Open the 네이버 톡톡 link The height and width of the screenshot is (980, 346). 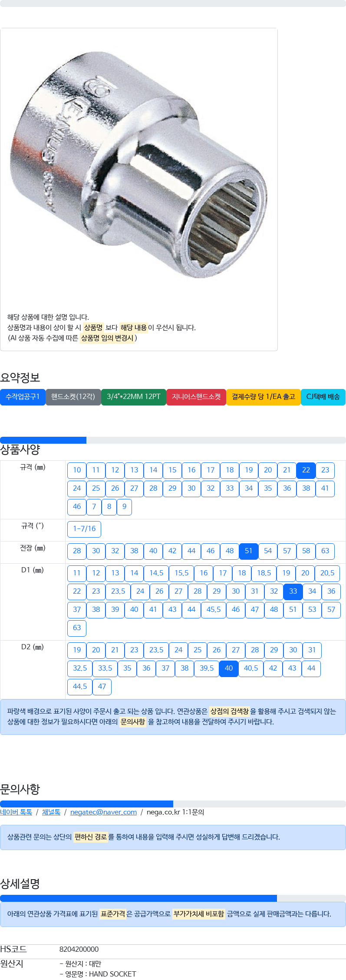point(16,812)
